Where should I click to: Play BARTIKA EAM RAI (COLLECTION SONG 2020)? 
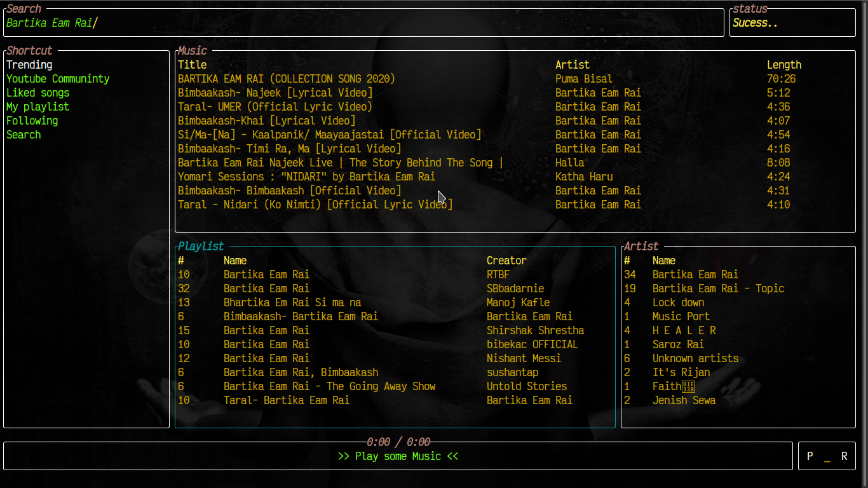click(x=286, y=79)
